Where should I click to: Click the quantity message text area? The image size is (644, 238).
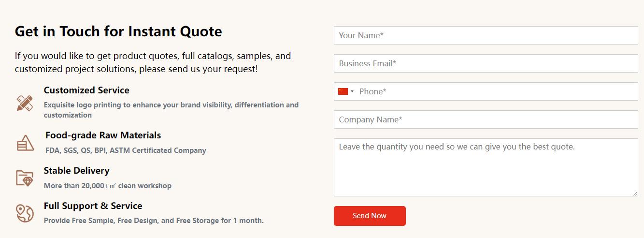click(486, 167)
